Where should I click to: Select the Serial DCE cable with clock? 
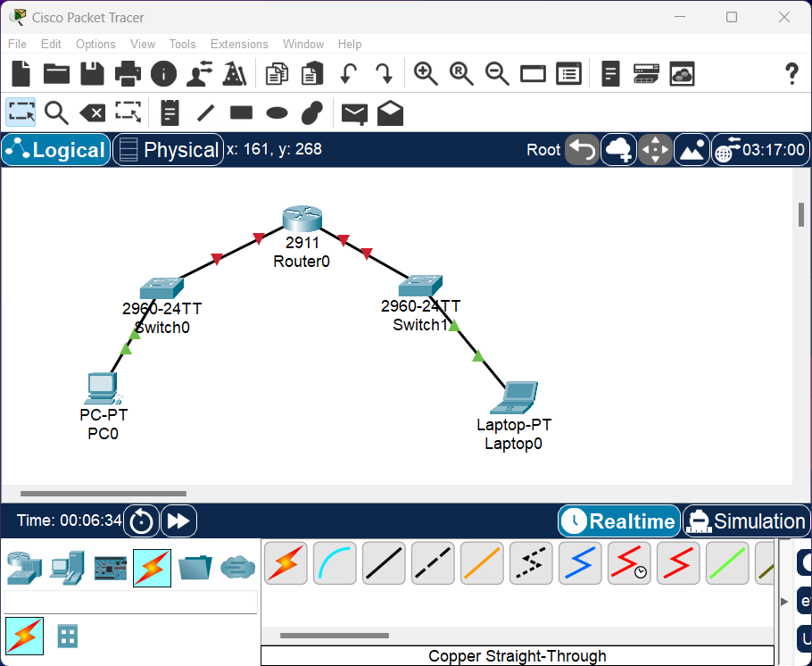click(x=629, y=562)
